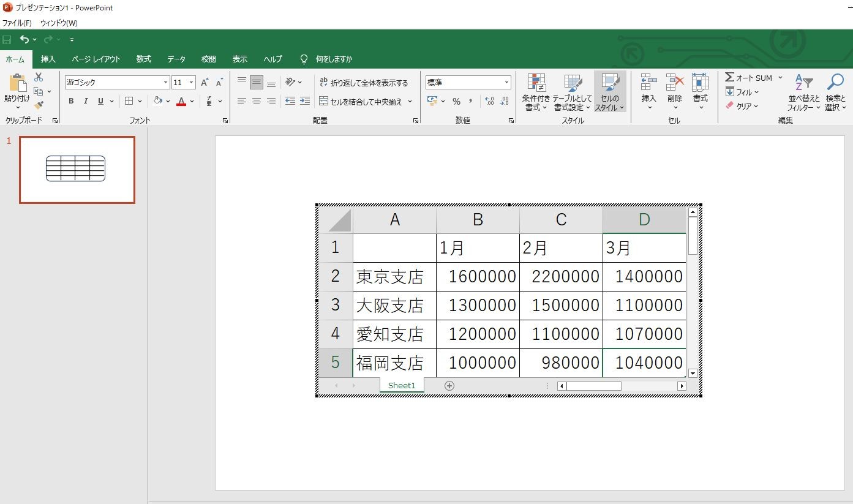Click the select-all triangle corner of sheet
The height and width of the screenshot is (504, 853).
[x=336, y=220]
